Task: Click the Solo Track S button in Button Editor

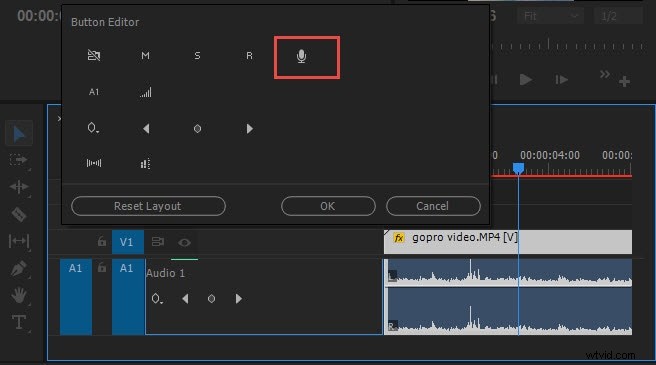Action: click(x=197, y=56)
